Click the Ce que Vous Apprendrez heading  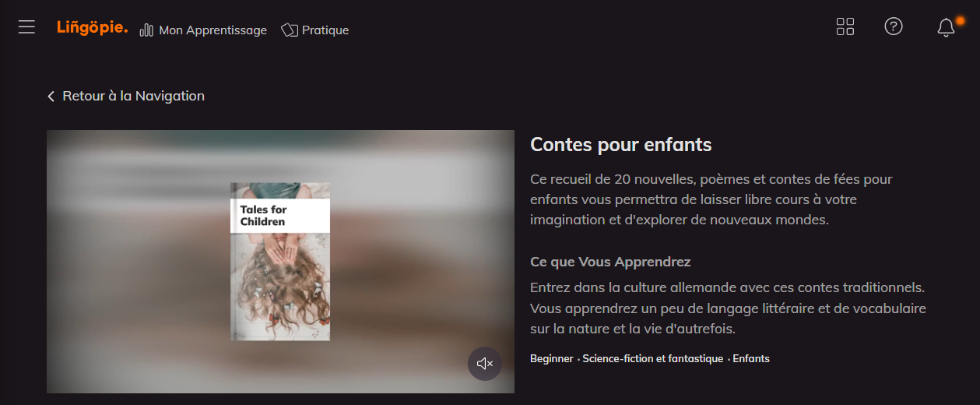(610, 262)
